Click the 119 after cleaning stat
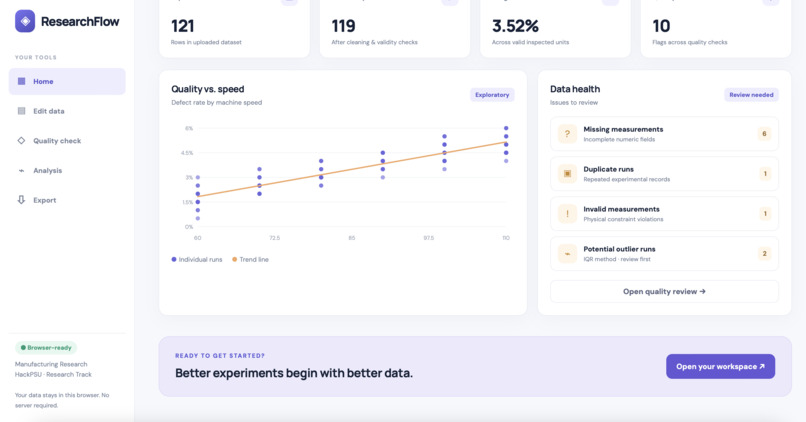 [x=343, y=26]
